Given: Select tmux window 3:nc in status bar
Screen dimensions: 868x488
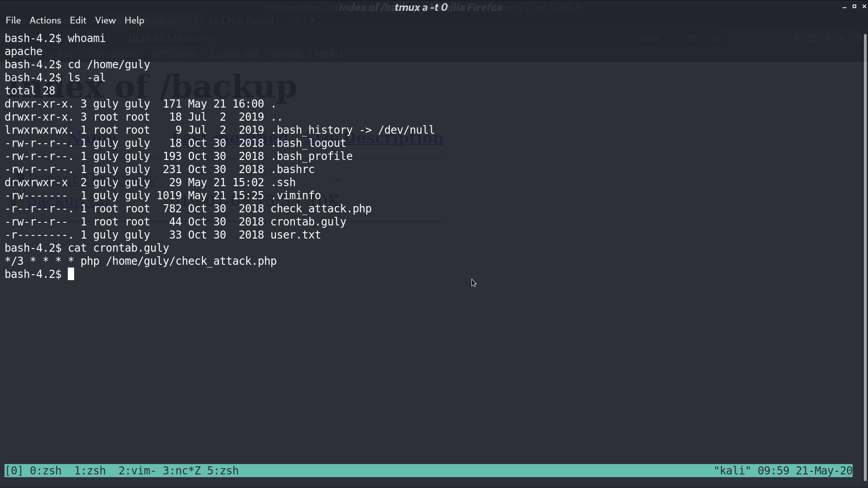Looking at the screenshot, I should click(x=182, y=471).
